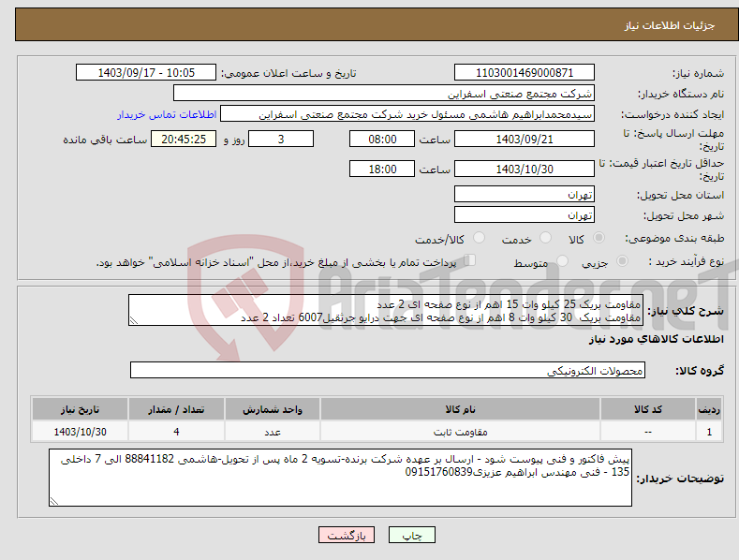
Task: Click the need number field 1103001469000871
Action: pyautogui.click(x=525, y=73)
